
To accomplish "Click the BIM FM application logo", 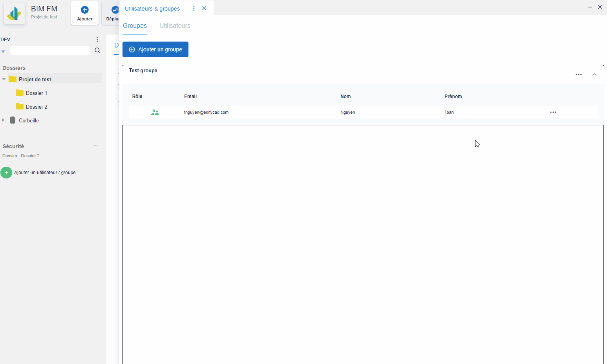I will coord(15,13).
